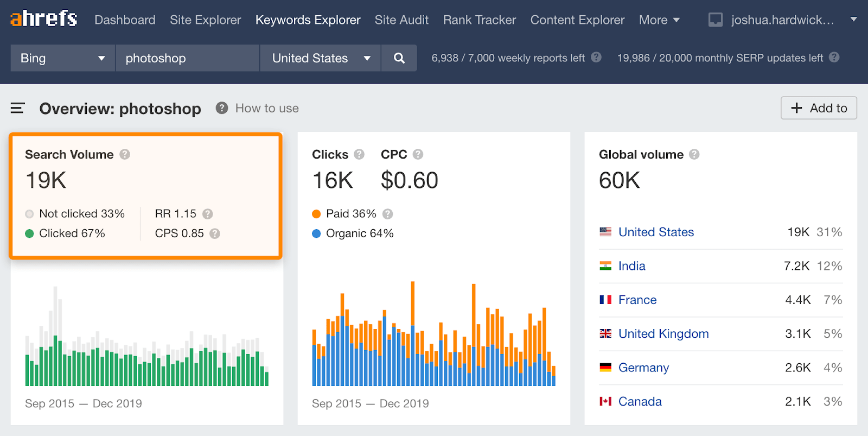Click the Add to button
The width and height of the screenshot is (868, 436).
(819, 108)
